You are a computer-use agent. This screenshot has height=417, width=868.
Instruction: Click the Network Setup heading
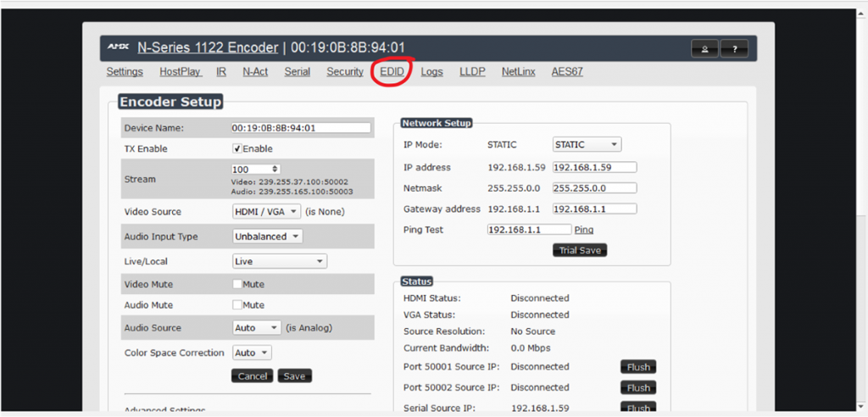click(437, 123)
